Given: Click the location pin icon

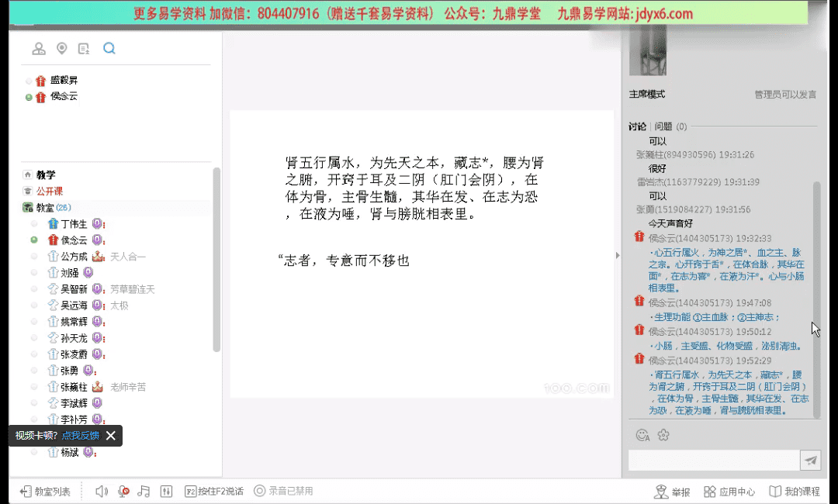Looking at the screenshot, I should coord(62,49).
